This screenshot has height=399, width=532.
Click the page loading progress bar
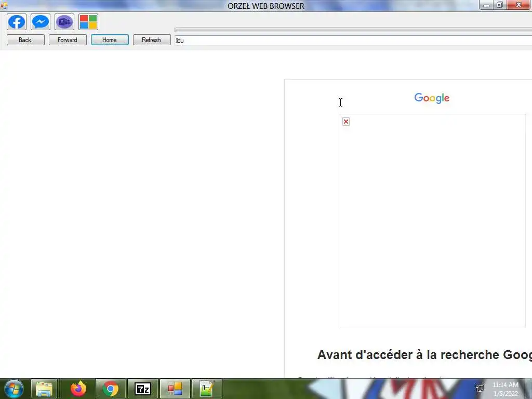(353, 30)
